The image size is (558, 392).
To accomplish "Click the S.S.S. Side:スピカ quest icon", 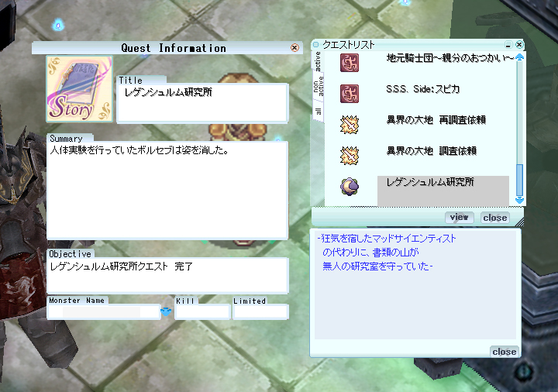I will coord(349,94).
